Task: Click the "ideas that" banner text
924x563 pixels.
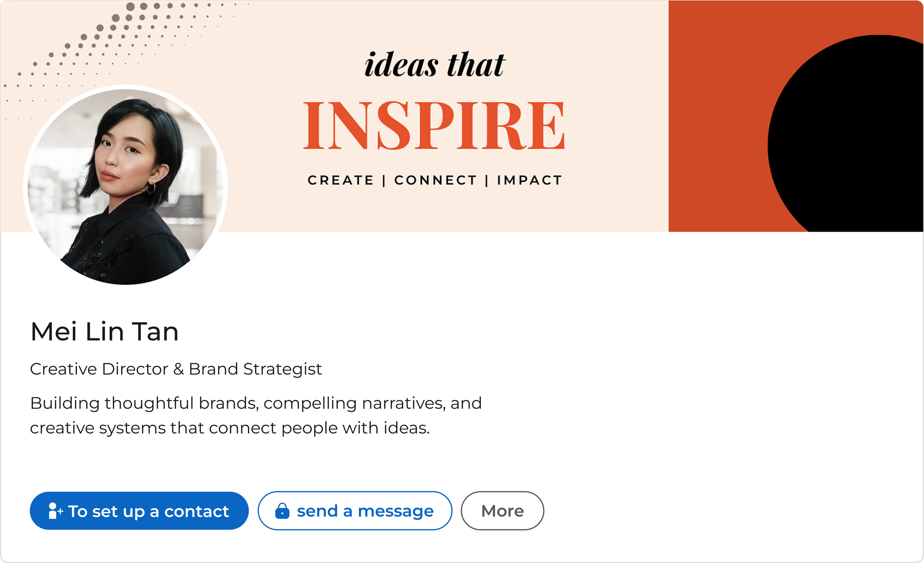Action: coord(435,65)
